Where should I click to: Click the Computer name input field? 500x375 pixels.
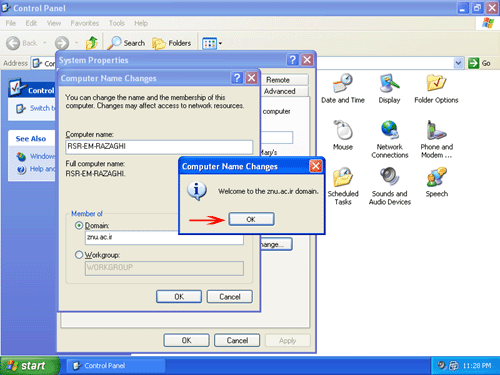click(x=159, y=147)
